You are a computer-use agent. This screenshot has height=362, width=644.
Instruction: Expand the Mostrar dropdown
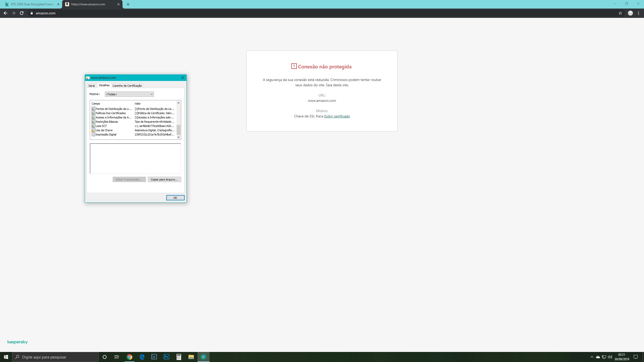click(129, 94)
